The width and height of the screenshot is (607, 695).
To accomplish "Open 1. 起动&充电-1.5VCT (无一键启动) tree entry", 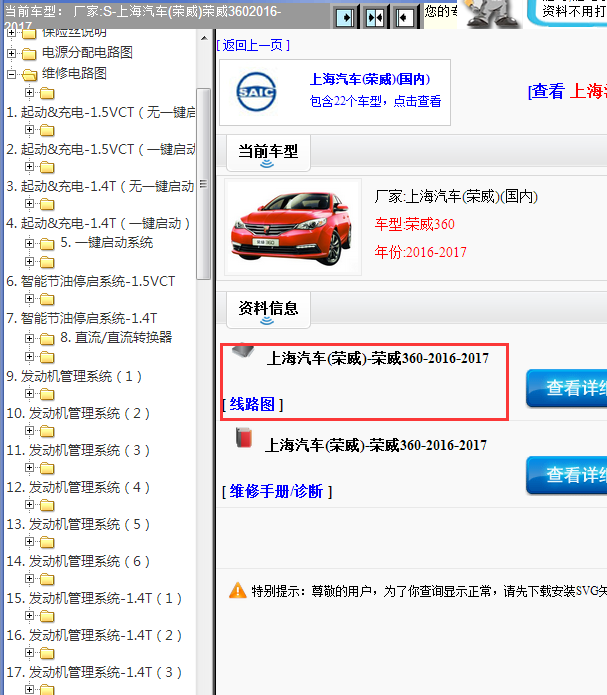I will (x=101, y=113).
